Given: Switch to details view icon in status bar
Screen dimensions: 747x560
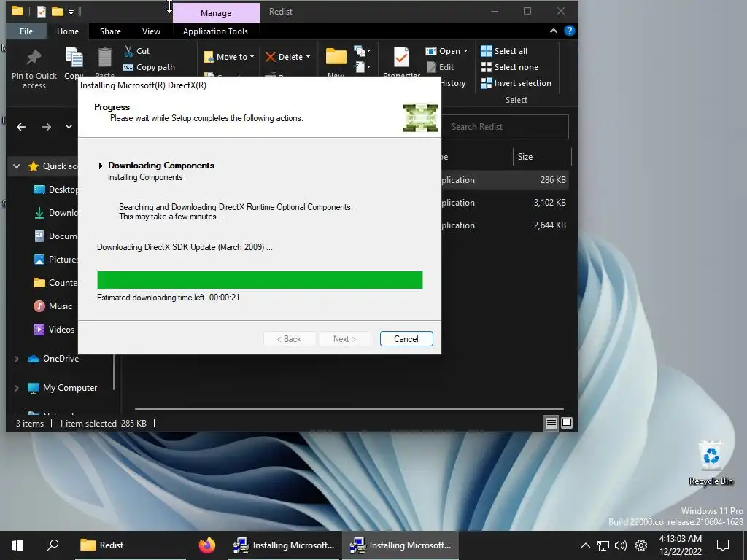Looking at the screenshot, I should [x=551, y=423].
